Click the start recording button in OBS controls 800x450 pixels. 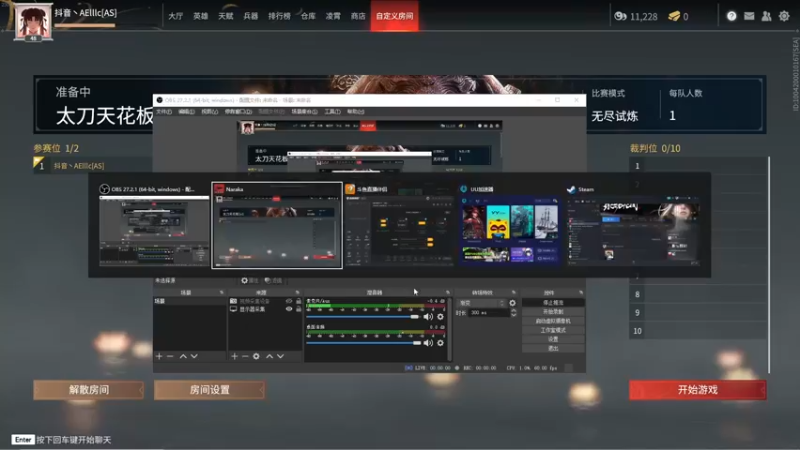pos(553,312)
